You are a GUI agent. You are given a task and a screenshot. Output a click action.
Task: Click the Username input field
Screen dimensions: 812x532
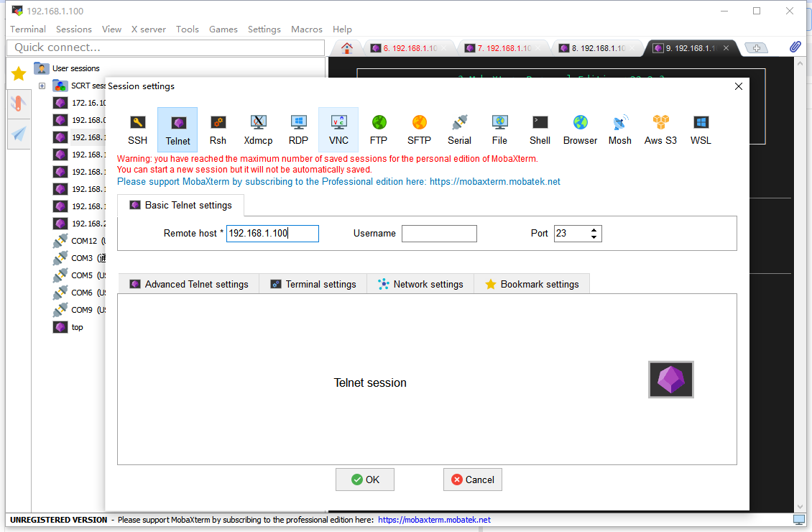tap(439, 234)
